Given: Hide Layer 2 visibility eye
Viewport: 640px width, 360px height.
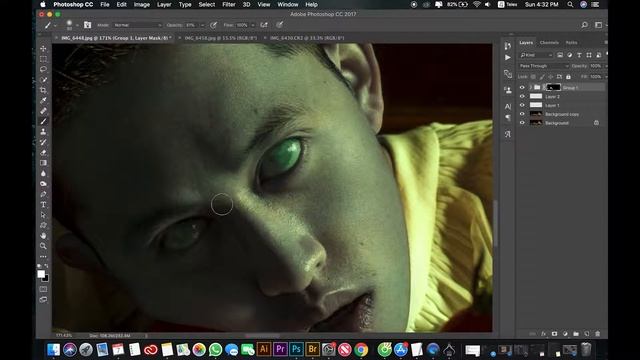Looking at the screenshot, I should 522,96.
